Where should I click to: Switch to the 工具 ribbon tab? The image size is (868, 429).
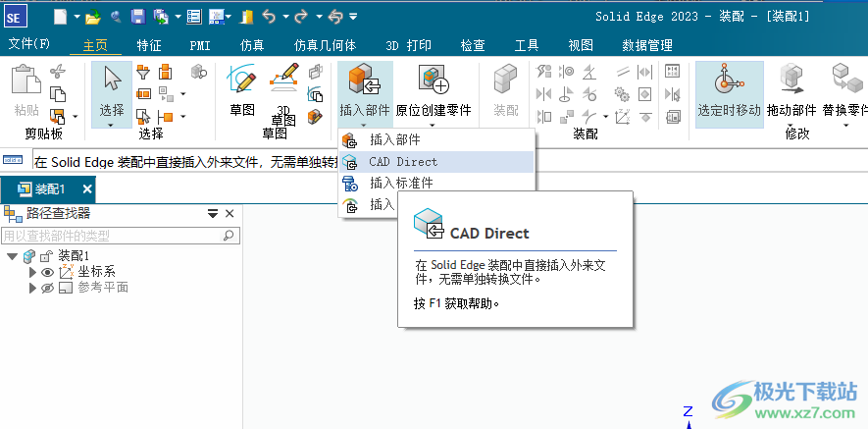(527, 45)
